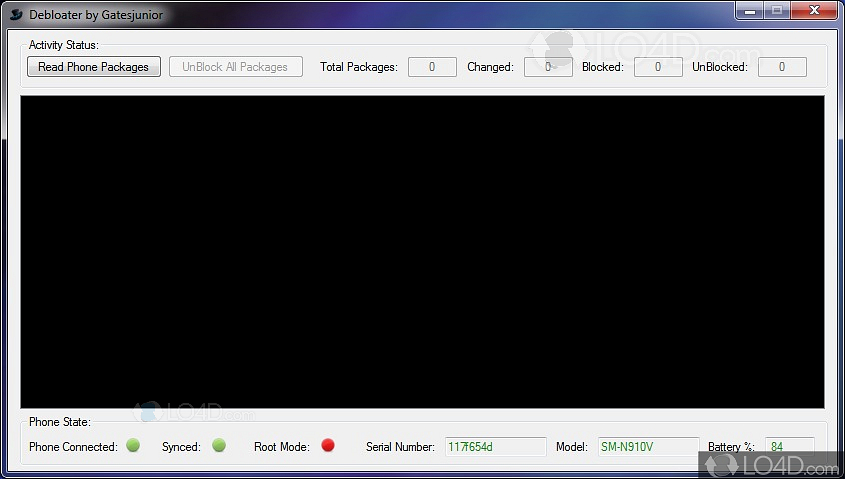Click the Model label
The height and width of the screenshot is (479, 845).
pyautogui.click(x=572, y=447)
